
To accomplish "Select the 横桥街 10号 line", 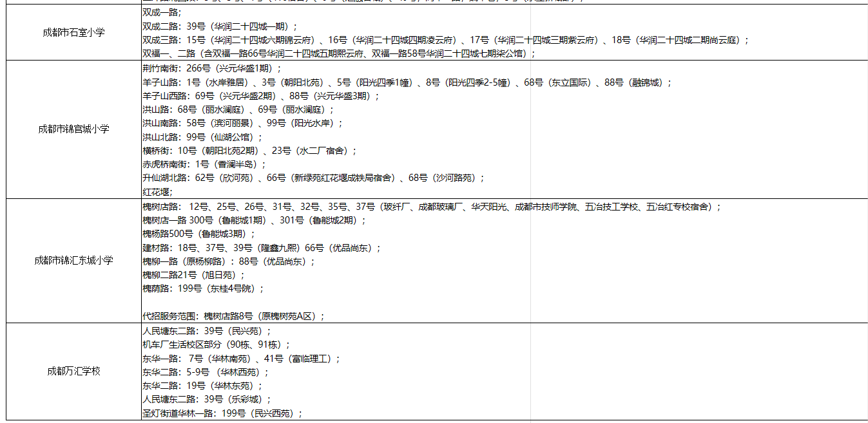I will point(249,150).
